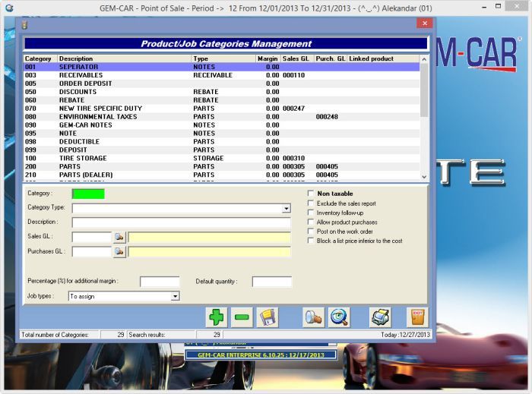
Task: Select the 060 REBATE row
Action: (222, 100)
